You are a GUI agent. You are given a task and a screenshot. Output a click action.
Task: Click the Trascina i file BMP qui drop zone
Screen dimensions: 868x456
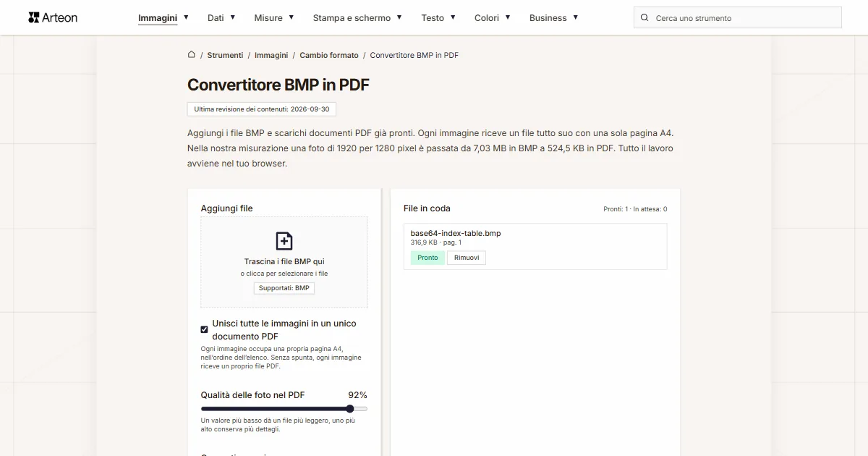click(x=284, y=262)
